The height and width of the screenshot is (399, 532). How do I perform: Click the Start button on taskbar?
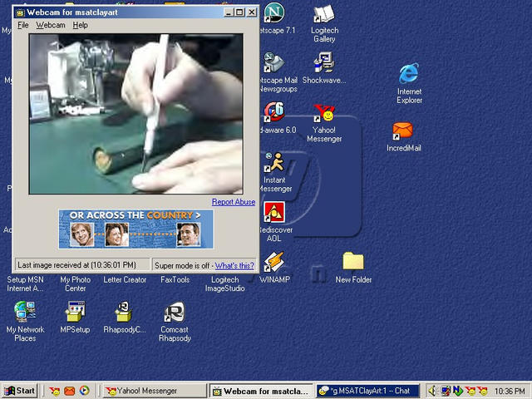[20, 391]
